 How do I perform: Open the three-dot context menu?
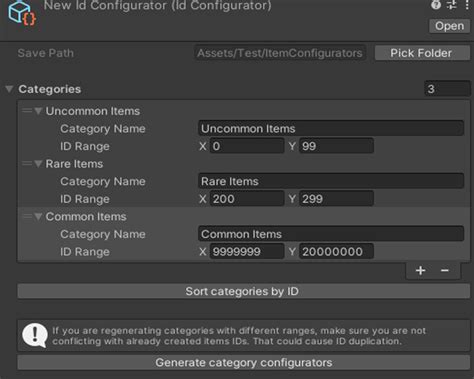tap(467, 5)
